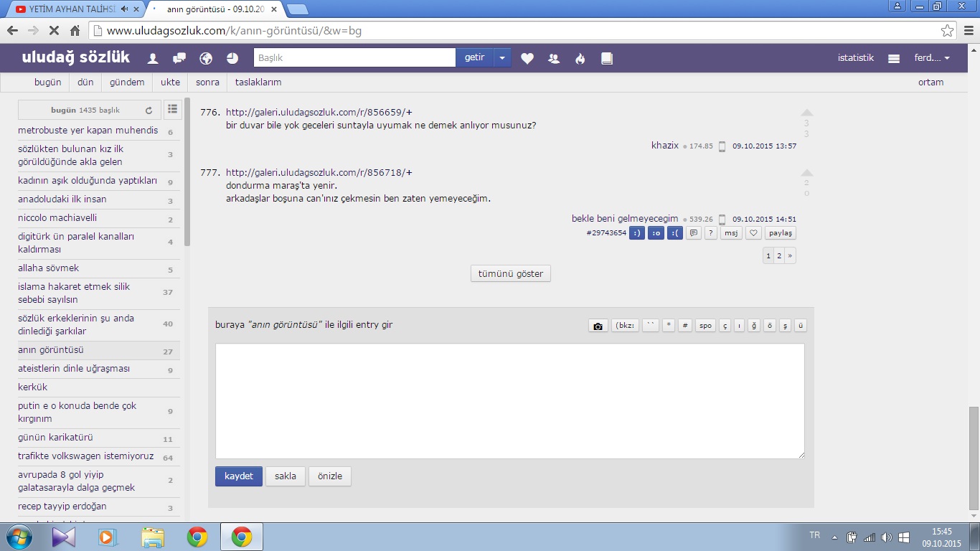Preview entry with önizle button

pos(330,476)
